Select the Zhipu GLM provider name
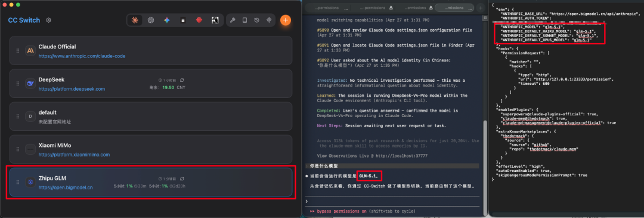The image size is (644, 218). (x=52, y=178)
